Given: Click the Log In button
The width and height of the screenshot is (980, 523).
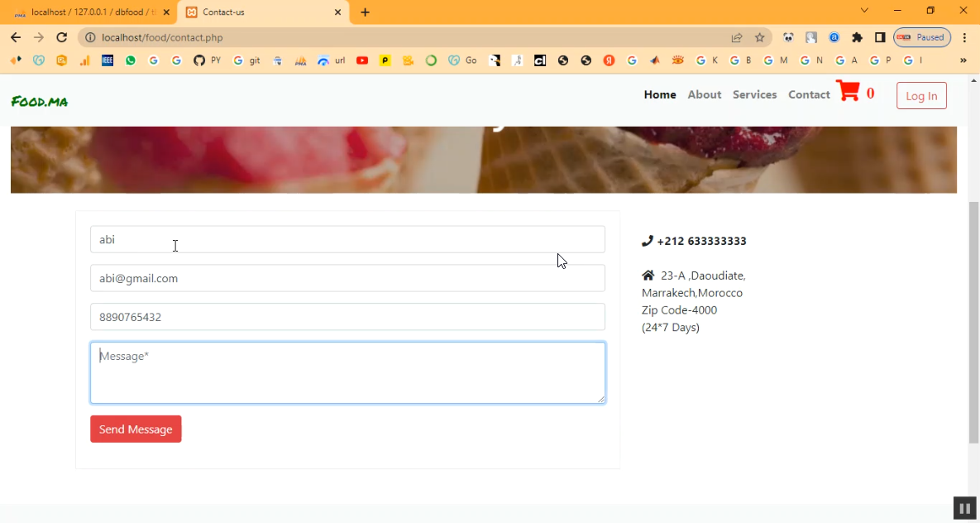Looking at the screenshot, I should click(921, 96).
